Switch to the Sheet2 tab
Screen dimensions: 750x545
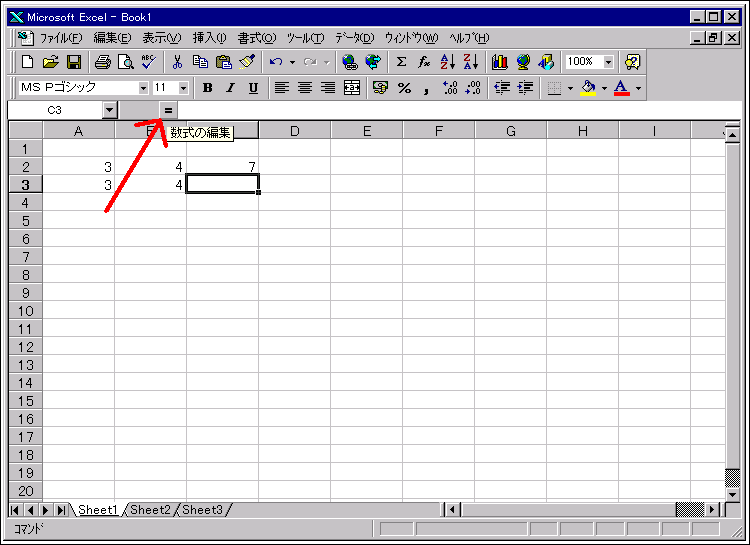pos(150,510)
